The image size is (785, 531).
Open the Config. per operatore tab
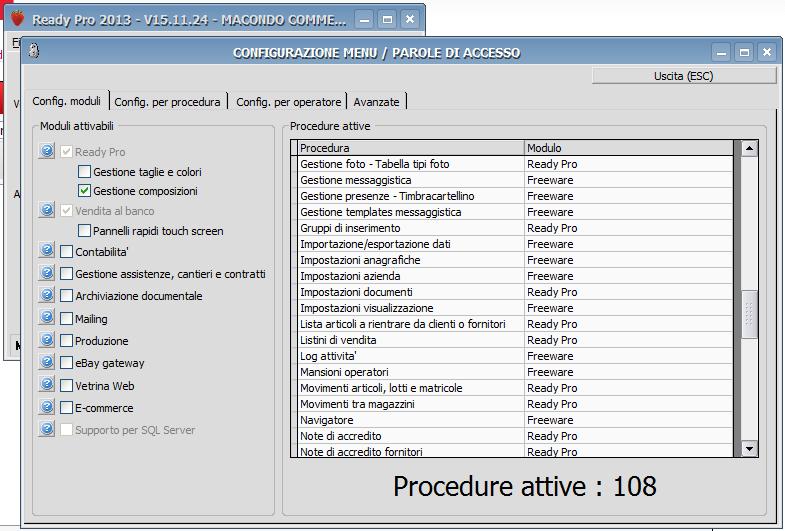pyautogui.click(x=288, y=102)
